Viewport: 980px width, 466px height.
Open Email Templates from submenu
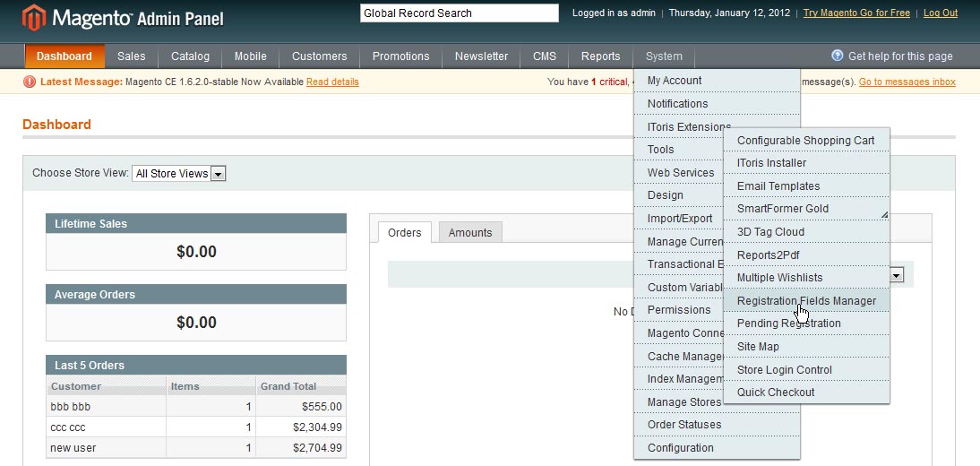(x=806, y=186)
